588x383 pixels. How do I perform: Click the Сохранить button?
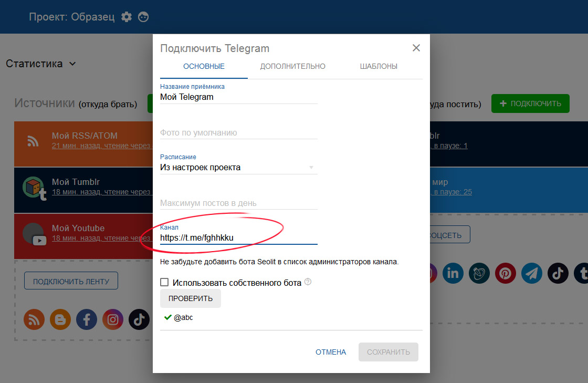[388, 352]
